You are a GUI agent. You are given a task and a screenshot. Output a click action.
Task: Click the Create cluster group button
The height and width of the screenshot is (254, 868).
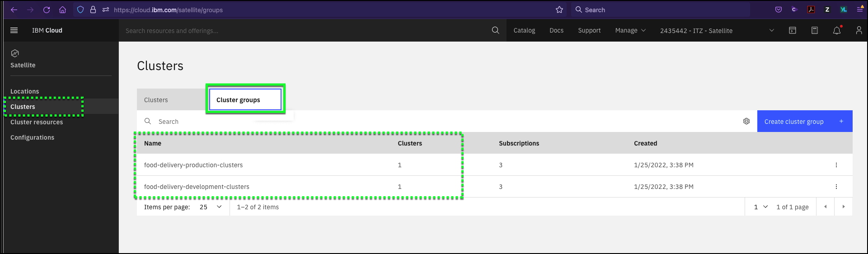[805, 121]
